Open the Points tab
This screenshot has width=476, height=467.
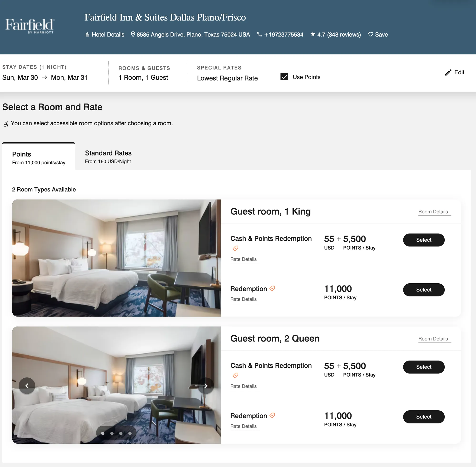39,157
